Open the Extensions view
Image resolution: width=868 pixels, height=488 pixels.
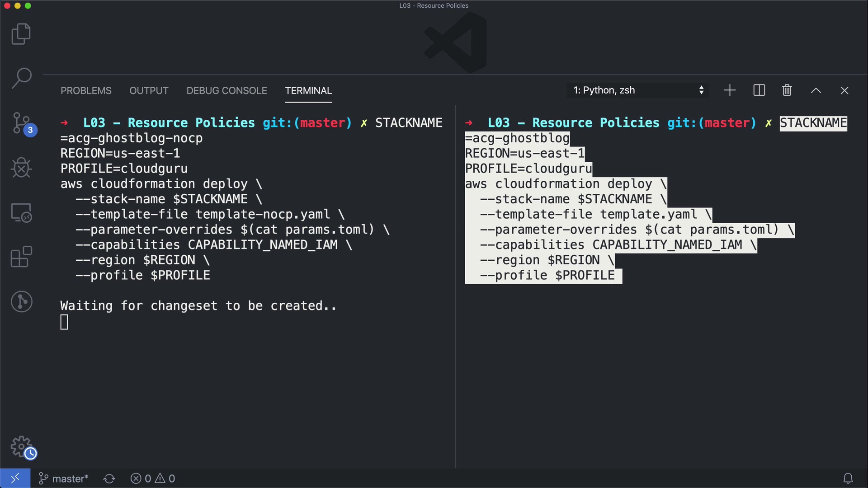click(21, 257)
